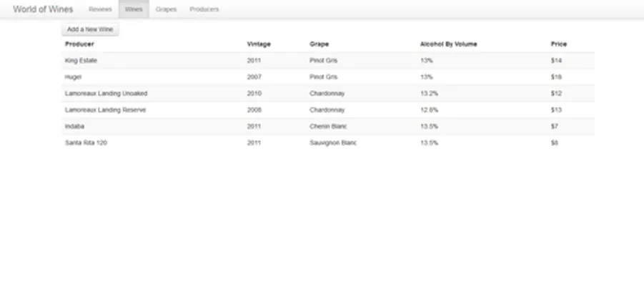644x286 pixels.
Task: Click the Alcohol By Volume header
Action: (448, 44)
